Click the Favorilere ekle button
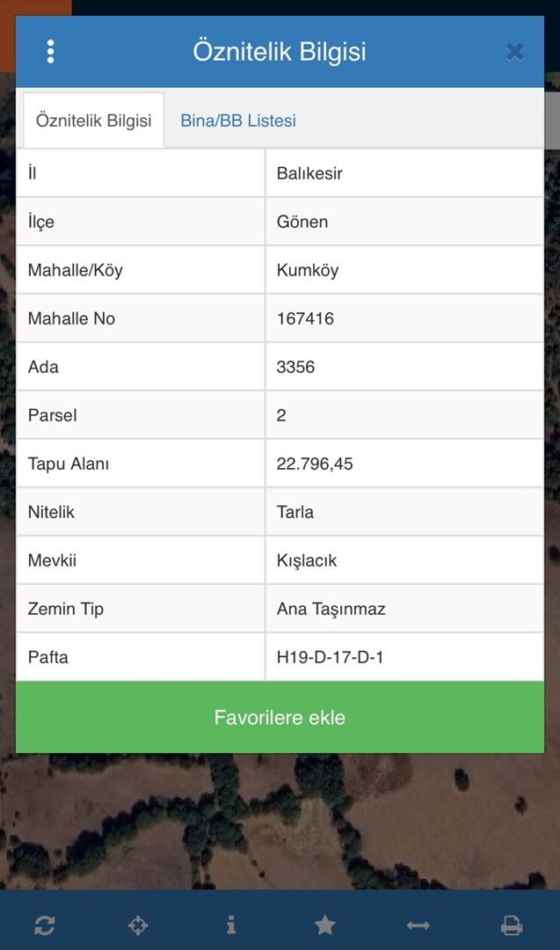560x950 pixels. coord(280,718)
